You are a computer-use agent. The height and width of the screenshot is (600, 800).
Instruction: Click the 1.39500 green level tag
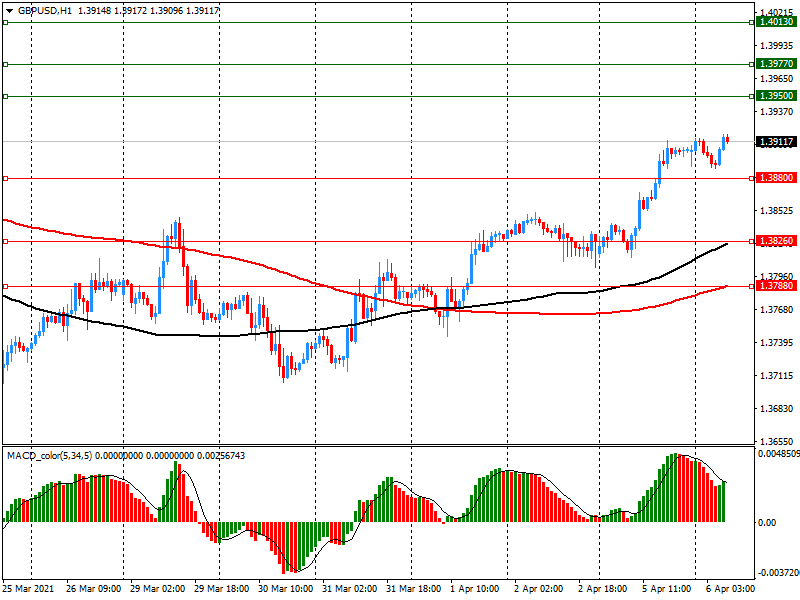(x=776, y=96)
